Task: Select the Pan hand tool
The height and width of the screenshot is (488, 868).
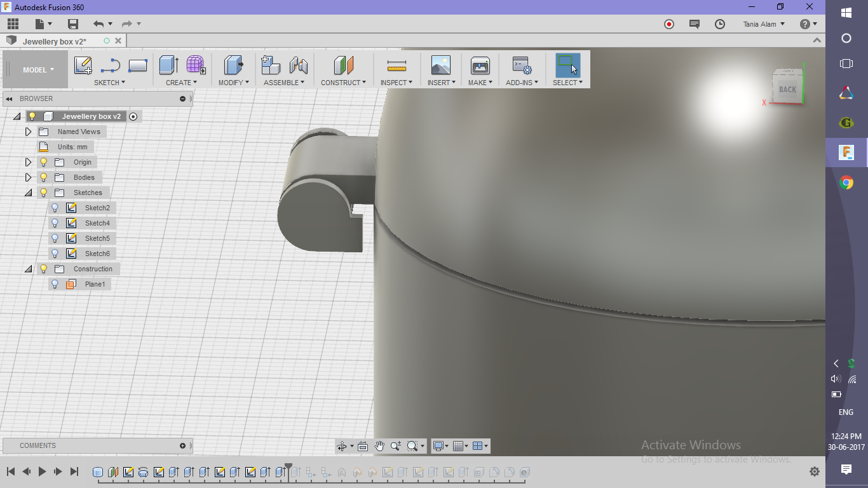Action: [x=379, y=446]
